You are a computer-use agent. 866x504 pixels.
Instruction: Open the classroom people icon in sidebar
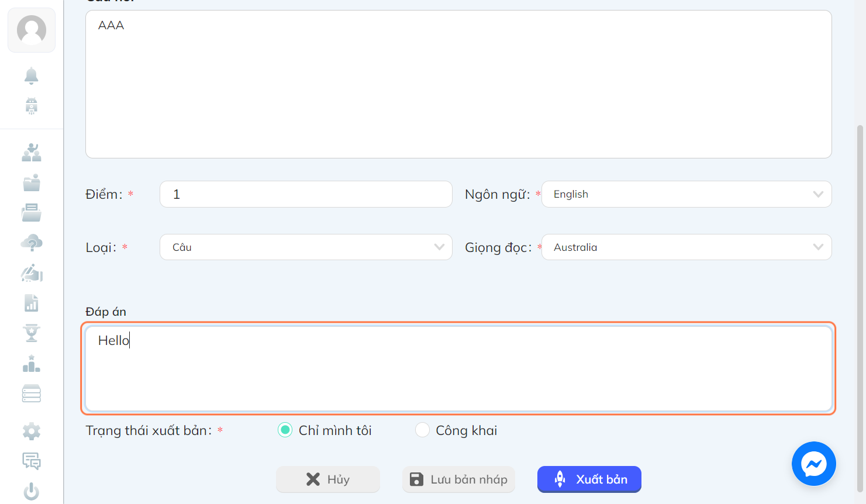pyautogui.click(x=32, y=153)
